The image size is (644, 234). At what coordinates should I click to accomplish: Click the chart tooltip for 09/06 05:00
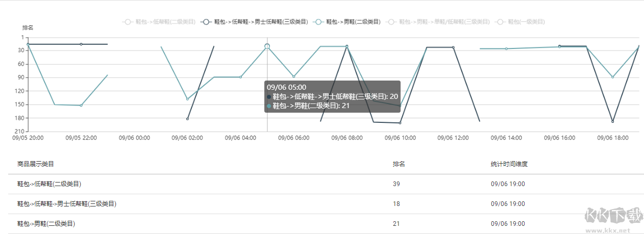332,96
